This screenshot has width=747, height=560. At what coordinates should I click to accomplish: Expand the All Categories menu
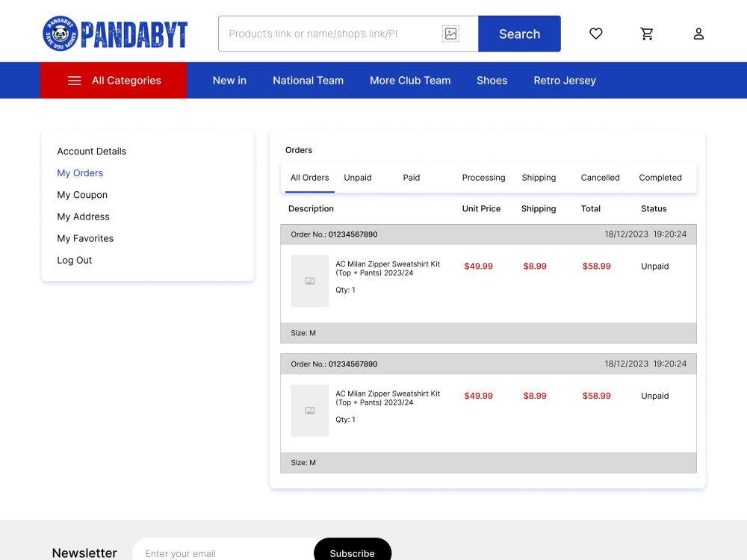[114, 81]
